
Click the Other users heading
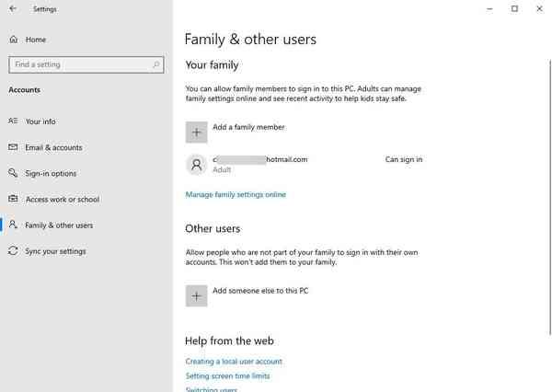point(213,228)
